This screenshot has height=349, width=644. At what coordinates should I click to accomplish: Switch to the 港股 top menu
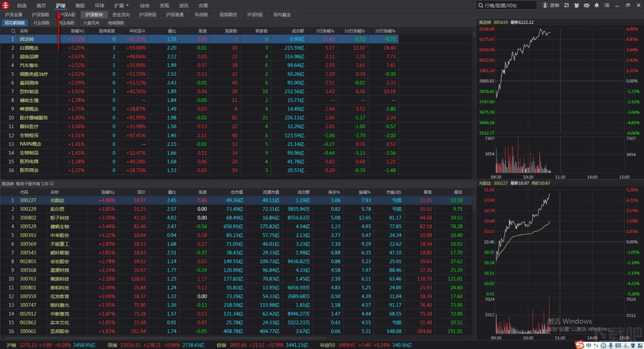(80, 6)
